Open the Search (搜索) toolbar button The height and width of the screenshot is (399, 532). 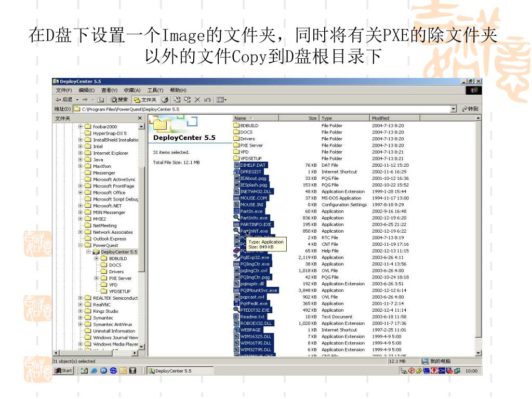(119, 100)
